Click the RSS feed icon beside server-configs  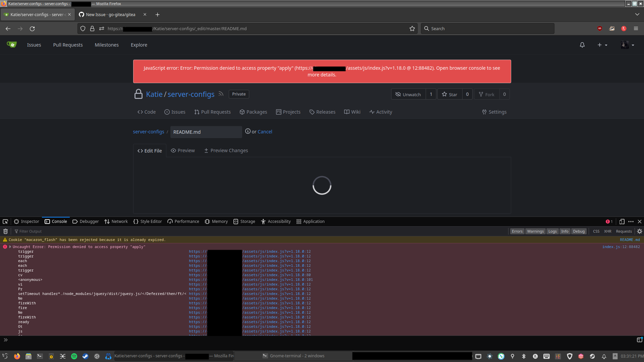tap(221, 94)
